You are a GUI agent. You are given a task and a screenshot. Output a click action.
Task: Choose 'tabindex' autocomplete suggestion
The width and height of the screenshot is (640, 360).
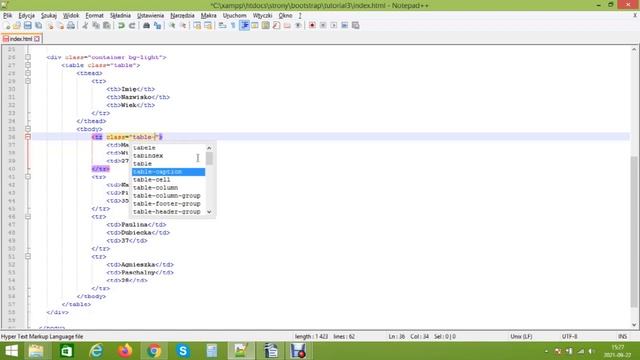168,156
